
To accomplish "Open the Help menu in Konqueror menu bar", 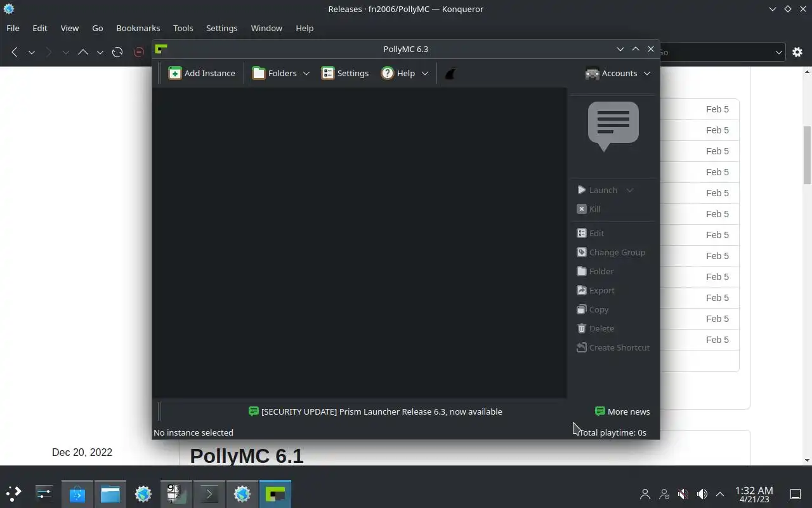I will 304,28.
